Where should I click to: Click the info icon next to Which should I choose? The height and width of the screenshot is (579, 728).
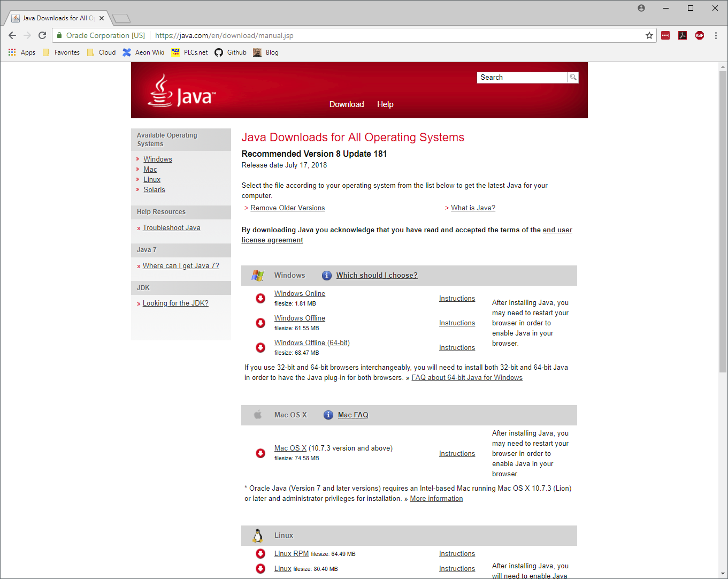pyautogui.click(x=327, y=276)
